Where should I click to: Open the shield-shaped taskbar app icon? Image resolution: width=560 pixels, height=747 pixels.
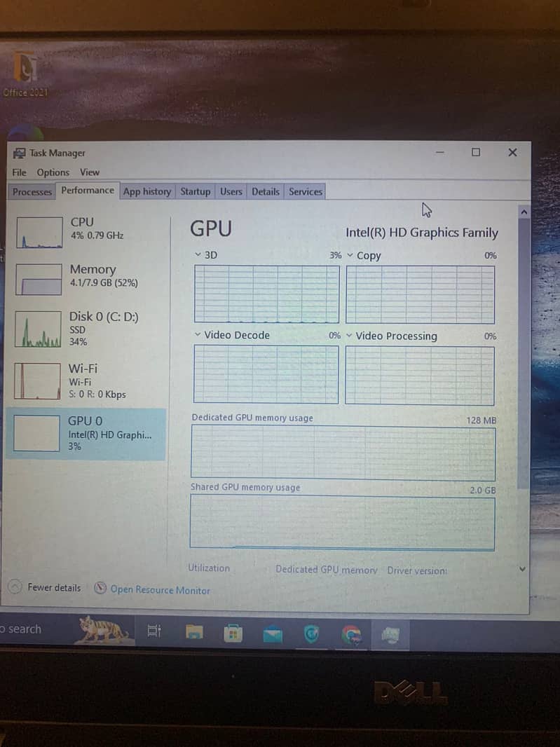(312, 634)
